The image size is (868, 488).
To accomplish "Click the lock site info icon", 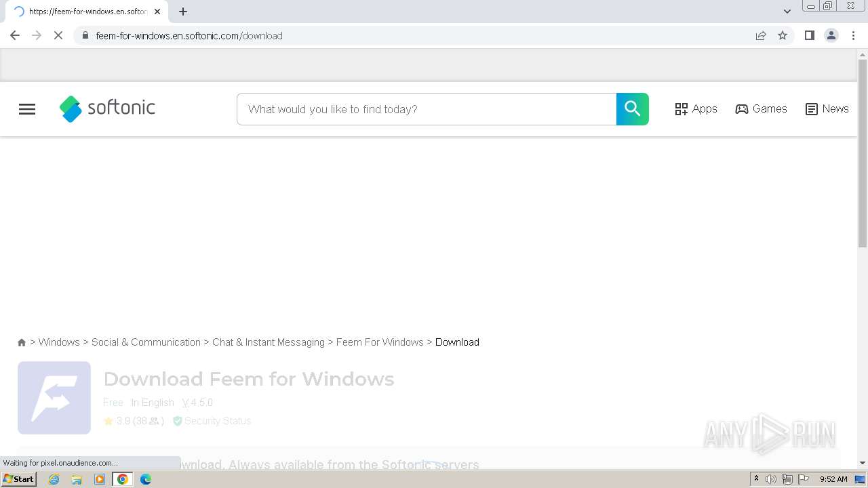I will pyautogui.click(x=85, y=35).
